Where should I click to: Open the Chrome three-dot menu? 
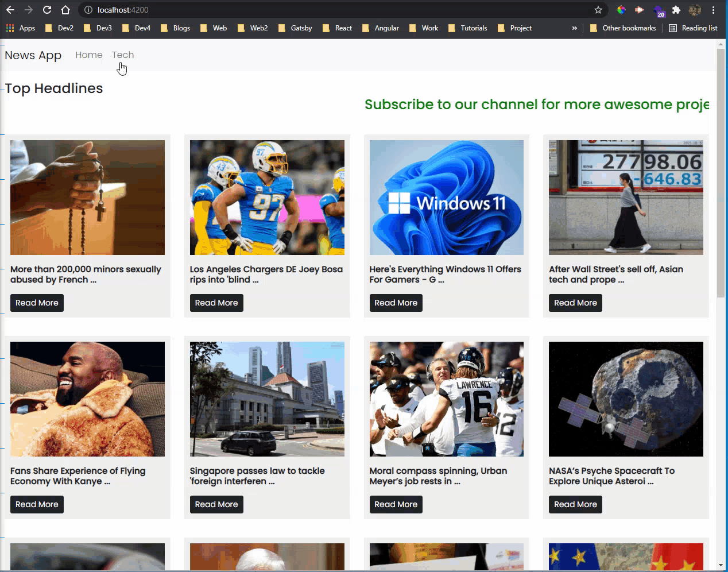(714, 10)
